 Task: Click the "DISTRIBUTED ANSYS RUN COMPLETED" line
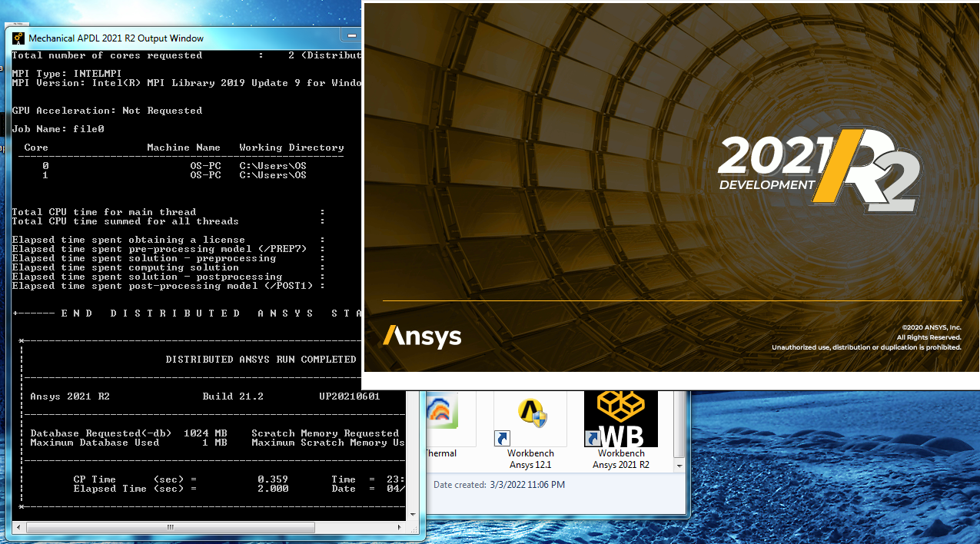click(261, 360)
